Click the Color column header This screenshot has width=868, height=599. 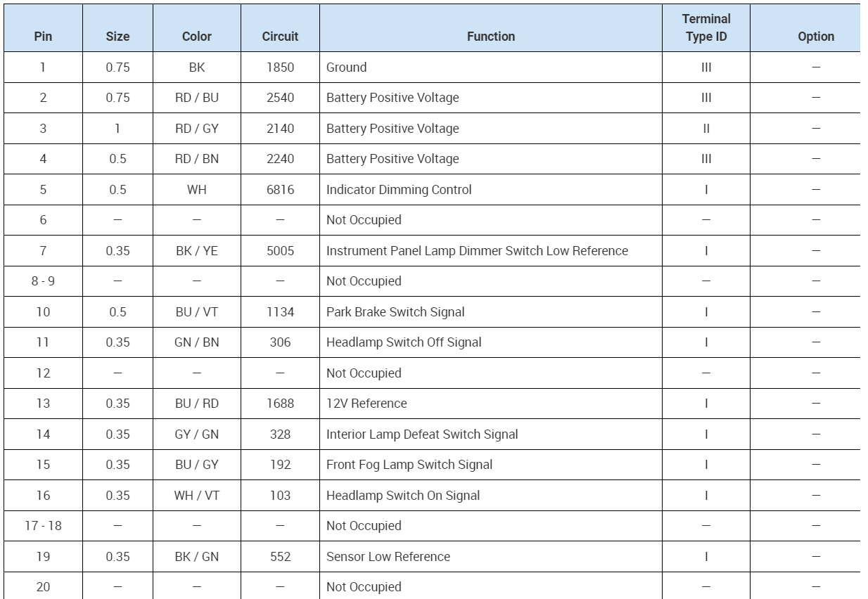(x=196, y=37)
